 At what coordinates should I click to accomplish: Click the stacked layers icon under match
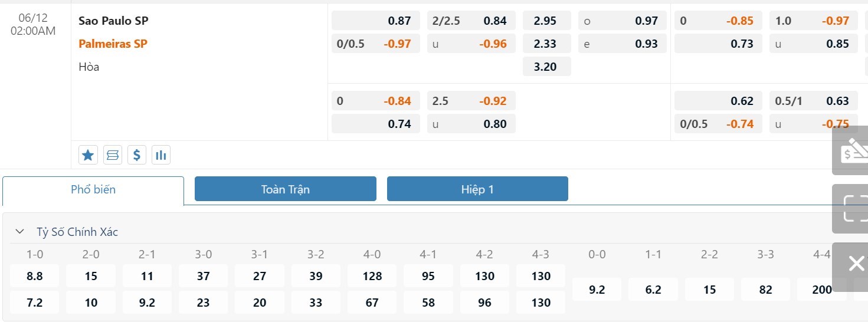click(x=112, y=155)
